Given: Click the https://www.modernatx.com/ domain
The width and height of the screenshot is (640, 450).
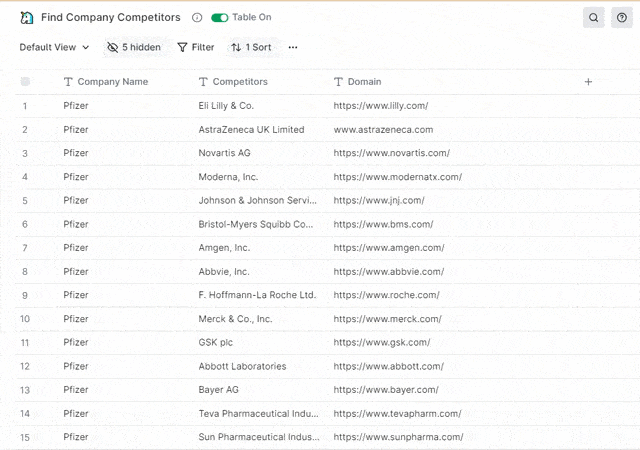Looking at the screenshot, I should pos(398,177).
